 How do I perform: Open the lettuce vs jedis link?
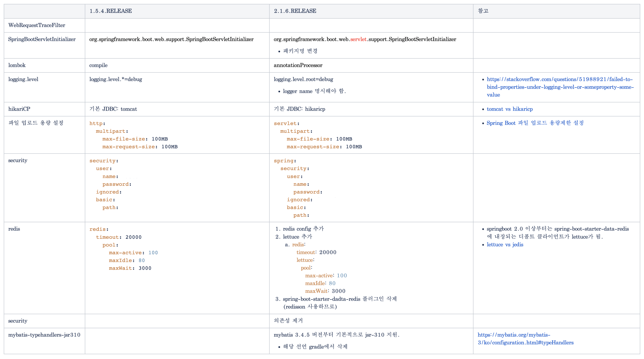pyautogui.click(x=505, y=244)
